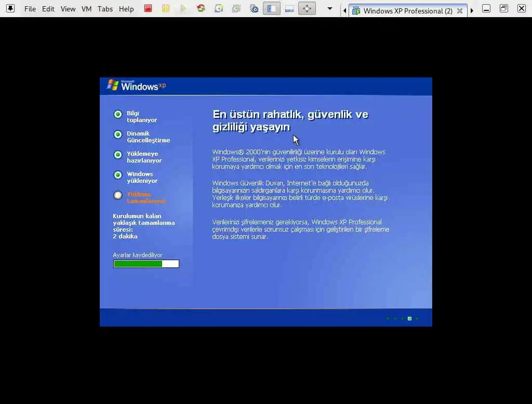Click the green play power-on icon
532x404 pixels.
click(x=183, y=8)
